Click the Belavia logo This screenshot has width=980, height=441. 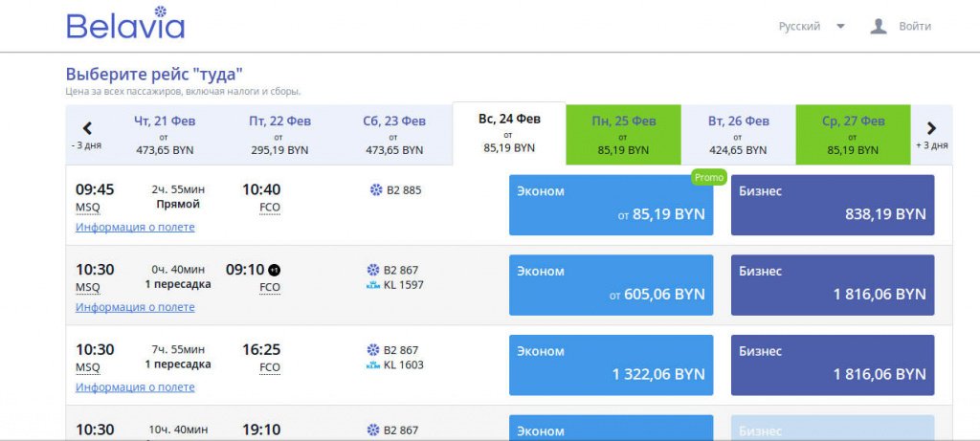(125, 23)
